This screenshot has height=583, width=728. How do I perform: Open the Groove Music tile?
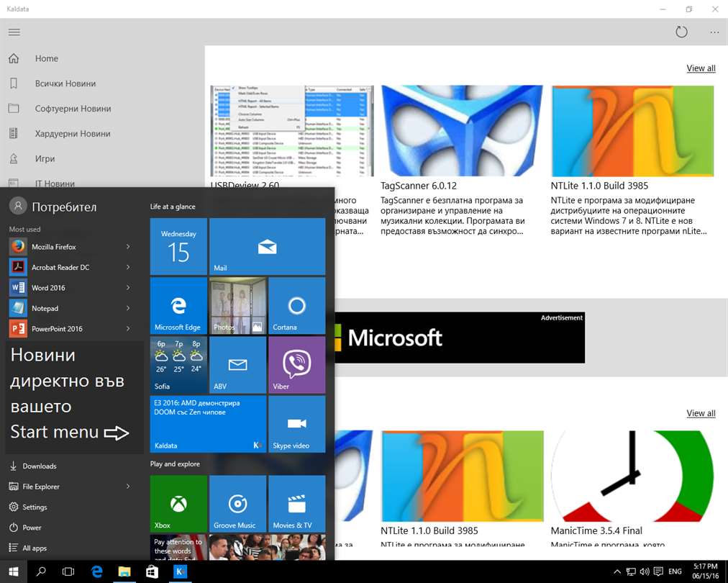pyautogui.click(x=237, y=504)
